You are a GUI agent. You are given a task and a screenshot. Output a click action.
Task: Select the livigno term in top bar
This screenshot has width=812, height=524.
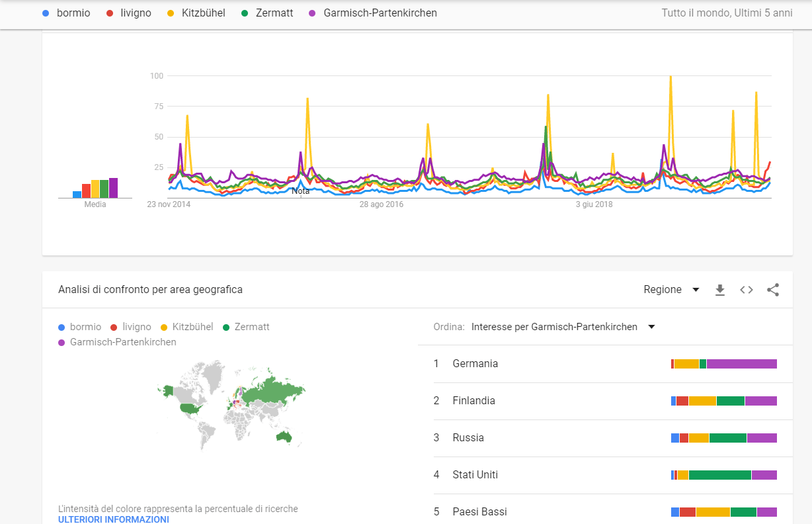pyautogui.click(x=136, y=13)
